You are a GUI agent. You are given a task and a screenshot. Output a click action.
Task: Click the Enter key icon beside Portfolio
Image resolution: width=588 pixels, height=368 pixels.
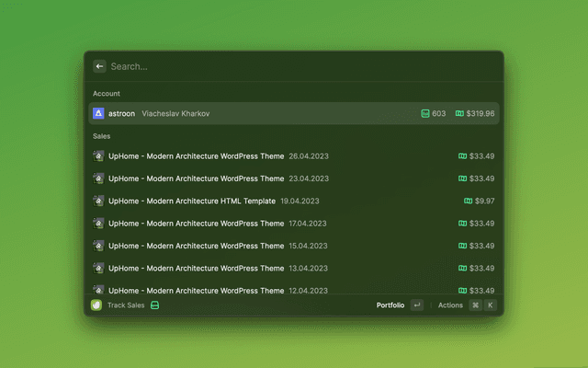click(x=417, y=305)
